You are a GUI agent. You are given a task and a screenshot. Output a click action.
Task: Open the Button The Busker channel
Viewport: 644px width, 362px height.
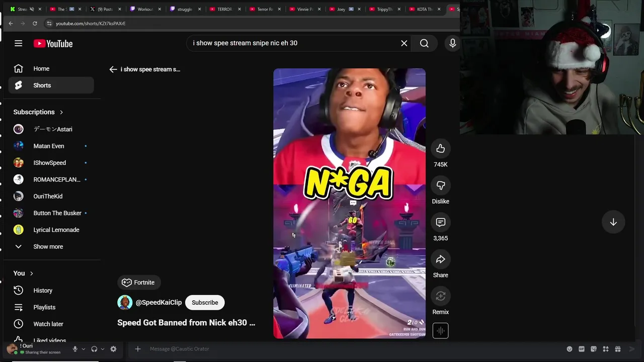pos(51,213)
